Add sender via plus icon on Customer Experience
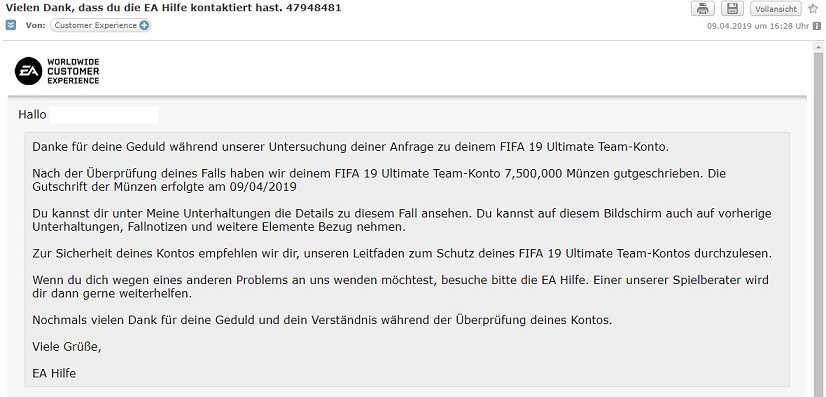 click(144, 25)
